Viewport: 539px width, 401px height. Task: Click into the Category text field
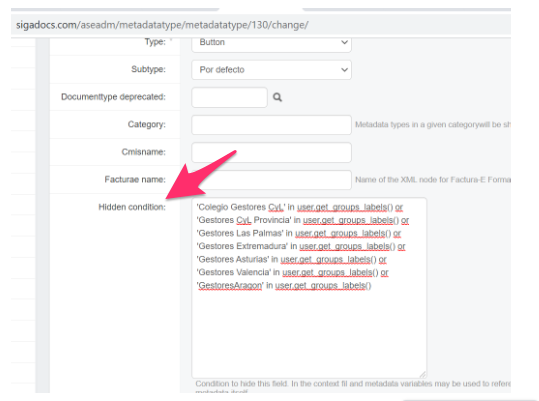click(271, 125)
